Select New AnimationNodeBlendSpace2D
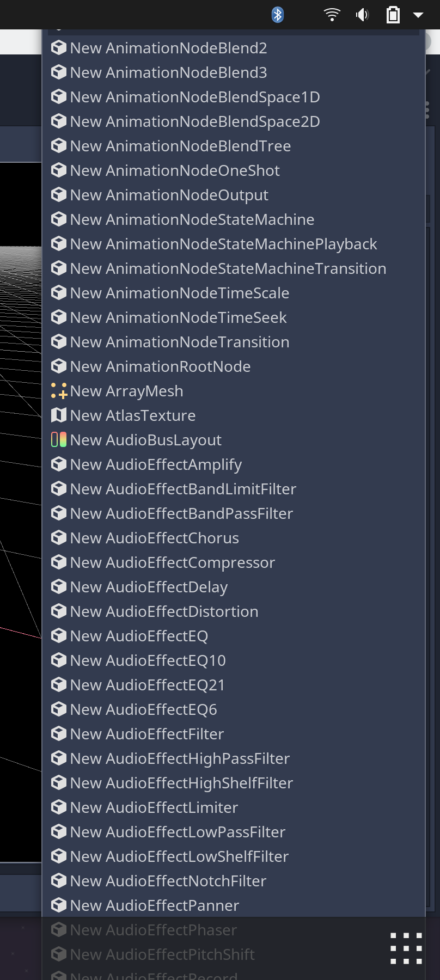 (194, 121)
